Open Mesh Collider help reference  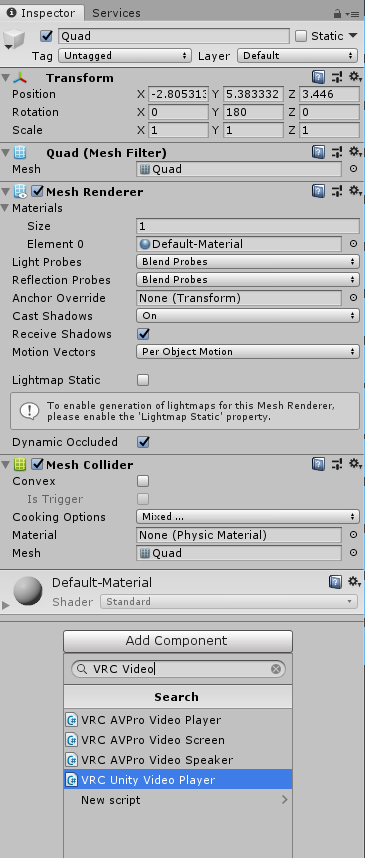318,465
